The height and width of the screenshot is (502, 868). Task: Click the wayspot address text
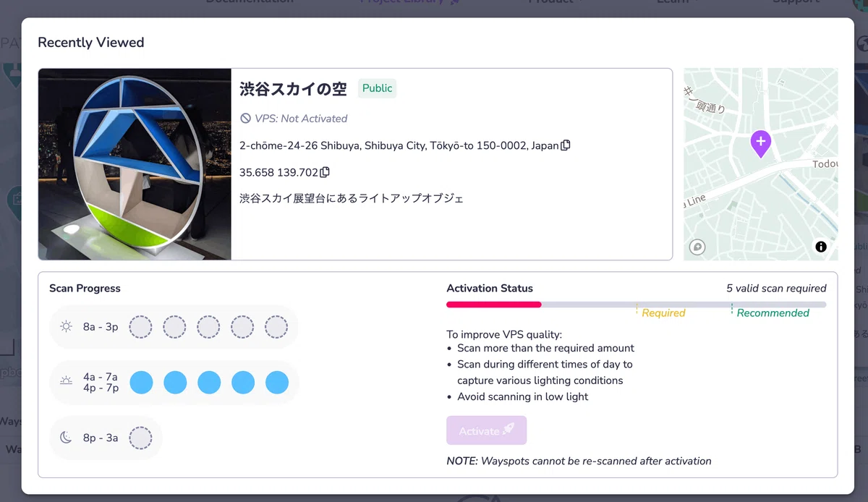point(399,145)
